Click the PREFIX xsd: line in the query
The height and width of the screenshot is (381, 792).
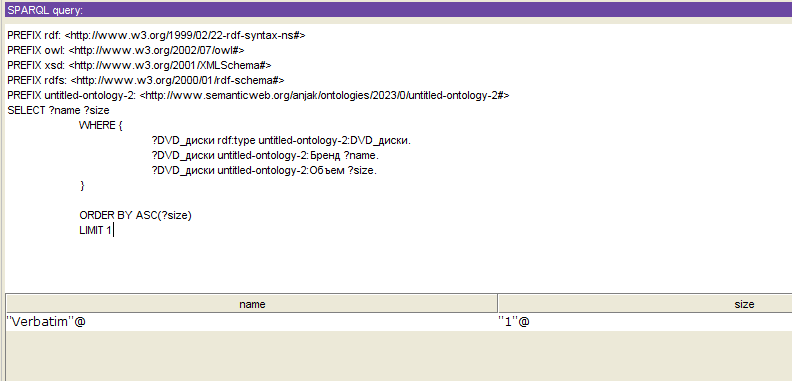(139, 65)
